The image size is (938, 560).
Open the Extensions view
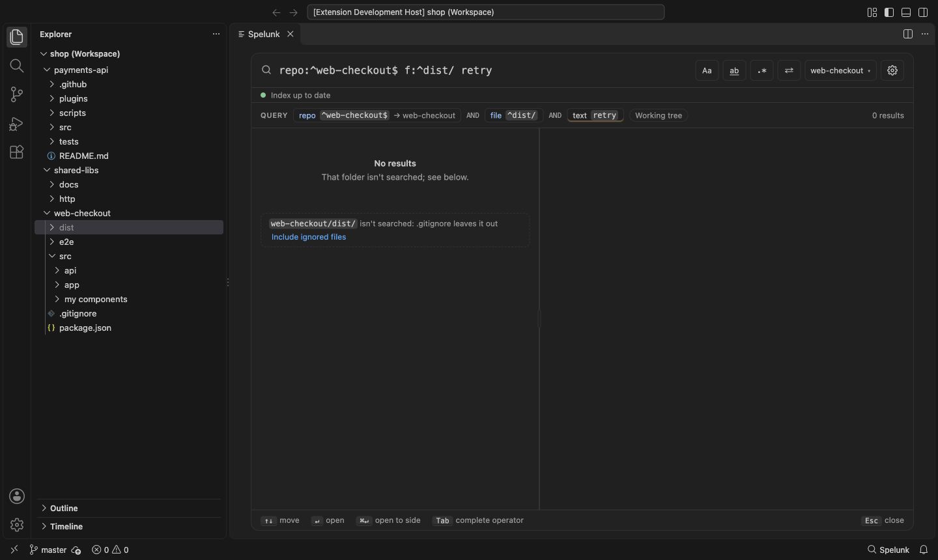coord(17,152)
